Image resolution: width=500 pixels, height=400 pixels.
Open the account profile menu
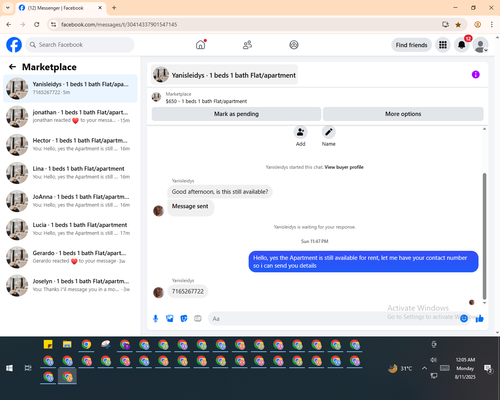[x=480, y=45]
